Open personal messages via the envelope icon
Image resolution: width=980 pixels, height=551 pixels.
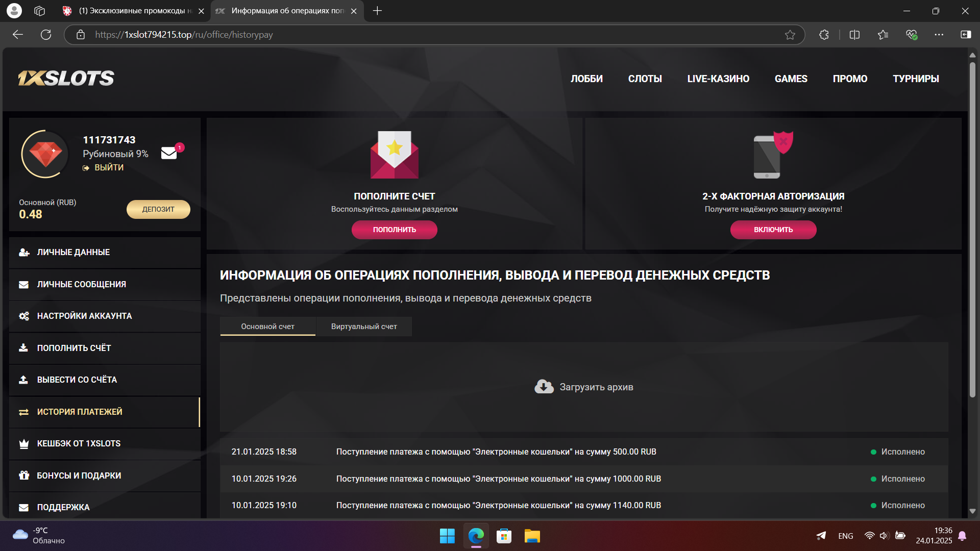(168, 153)
